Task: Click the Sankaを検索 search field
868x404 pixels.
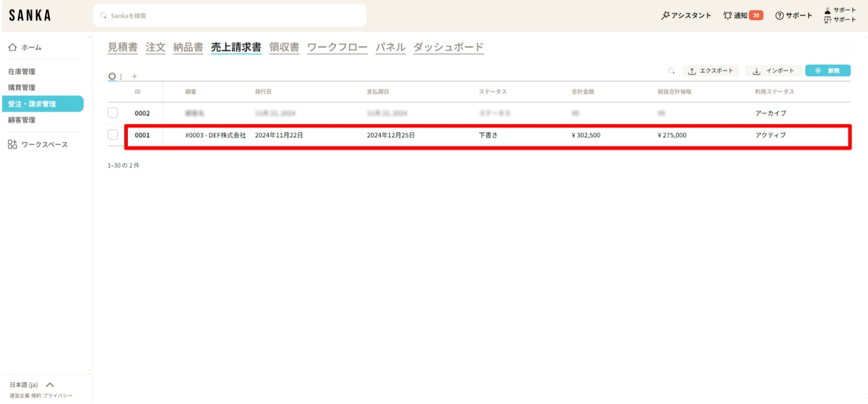Action: click(230, 15)
